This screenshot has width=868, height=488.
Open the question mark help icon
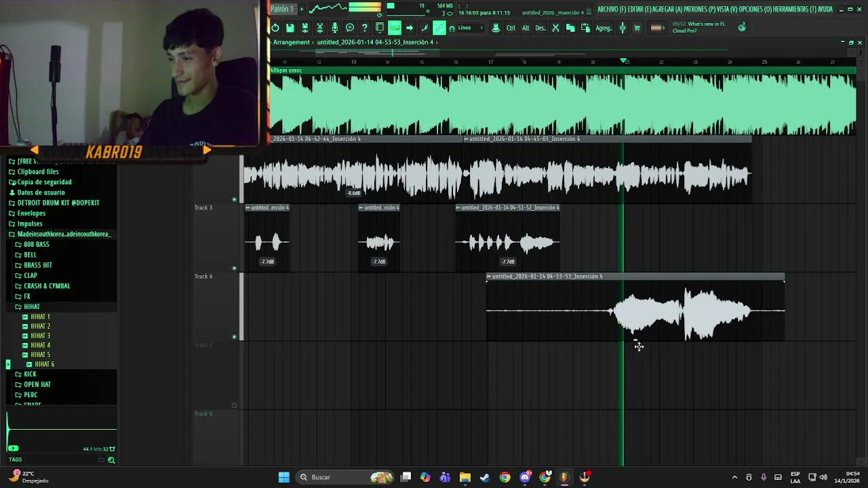(365, 28)
